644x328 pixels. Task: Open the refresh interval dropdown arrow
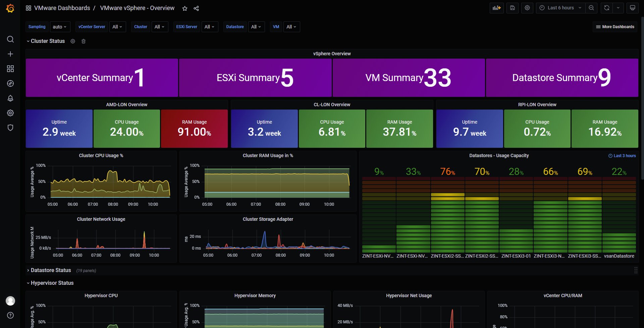coord(618,8)
